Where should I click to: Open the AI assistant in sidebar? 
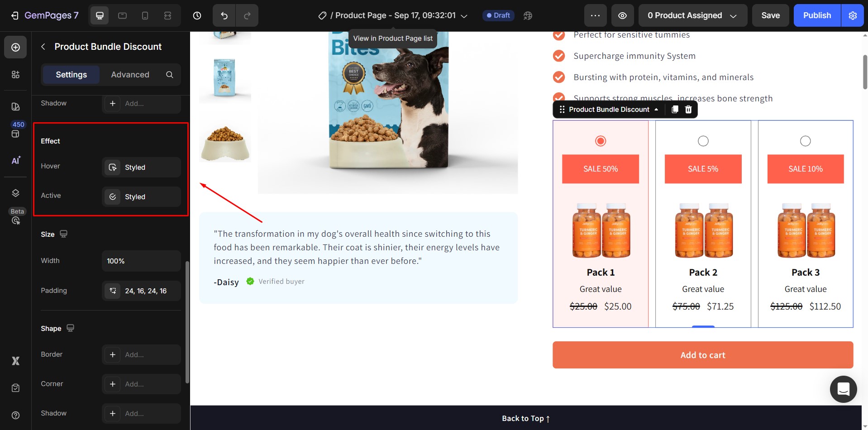(15, 160)
